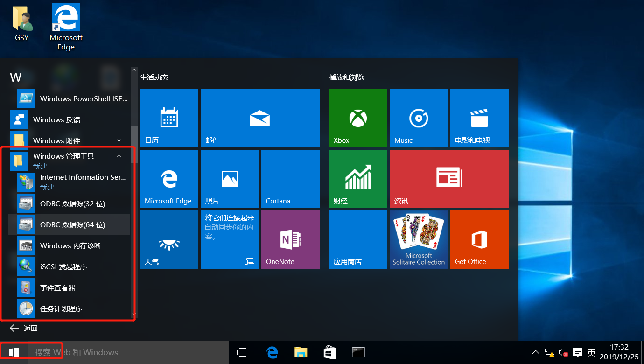Select the Microsoft Edge desktop shortcut
Screen dimensions: 644x364
click(x=66, y=27)
